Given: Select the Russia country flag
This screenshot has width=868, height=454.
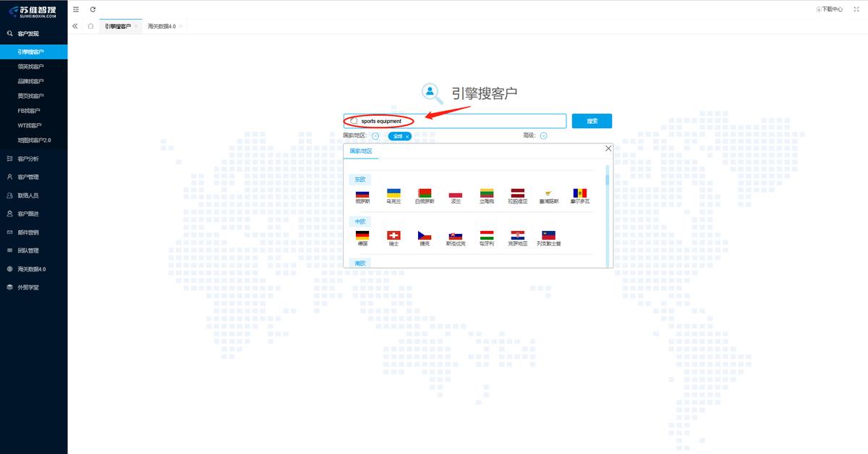Looking at the screenshot, I should point(362,193).
